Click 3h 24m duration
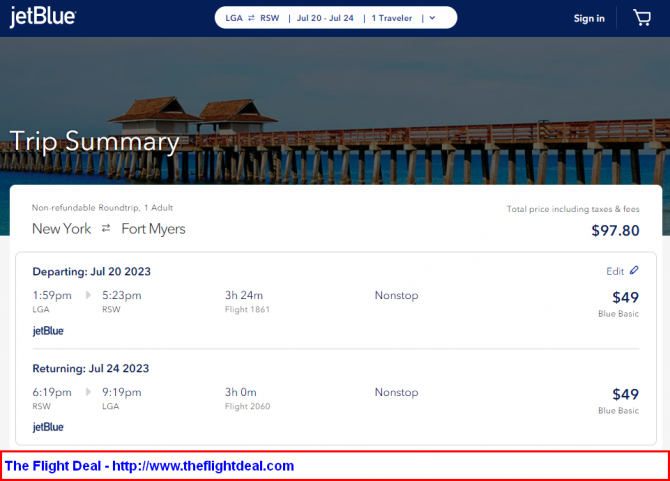This screenshot has width=670, height=481. click(244, 295)
